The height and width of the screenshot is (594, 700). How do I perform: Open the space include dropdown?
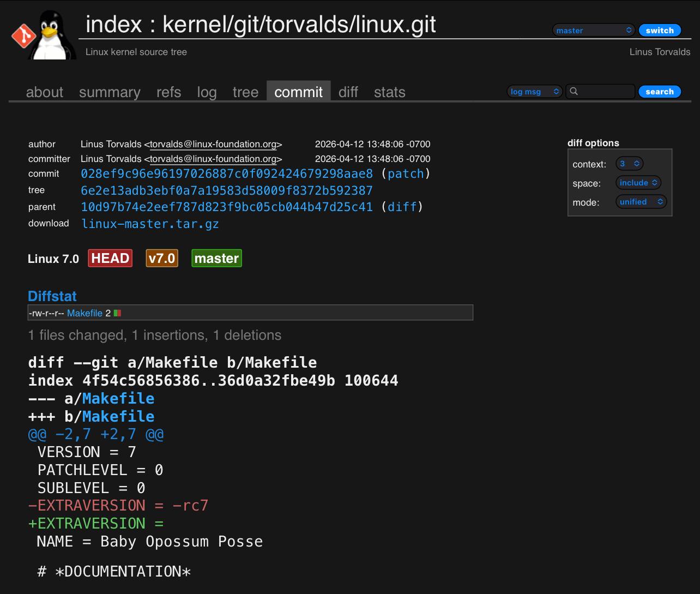(x=638, y=183)
